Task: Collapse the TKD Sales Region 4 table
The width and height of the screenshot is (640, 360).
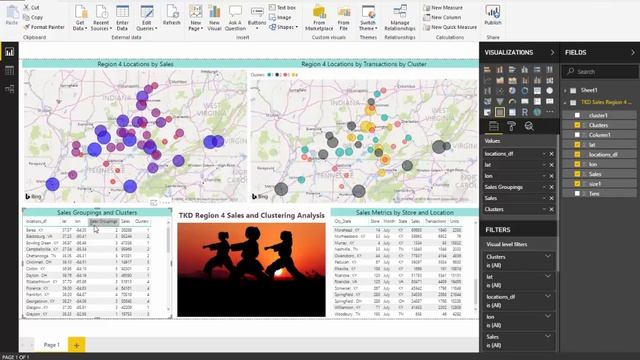Action: [x=566, y=102]
